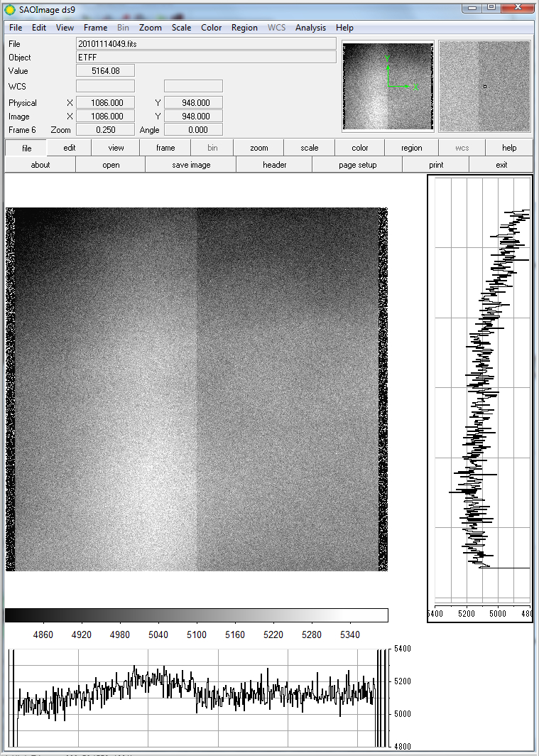Viewport: 539px width, 756px height.
Task: Select the 'zoom' buttonbar tab
Action: coord(259,148)
